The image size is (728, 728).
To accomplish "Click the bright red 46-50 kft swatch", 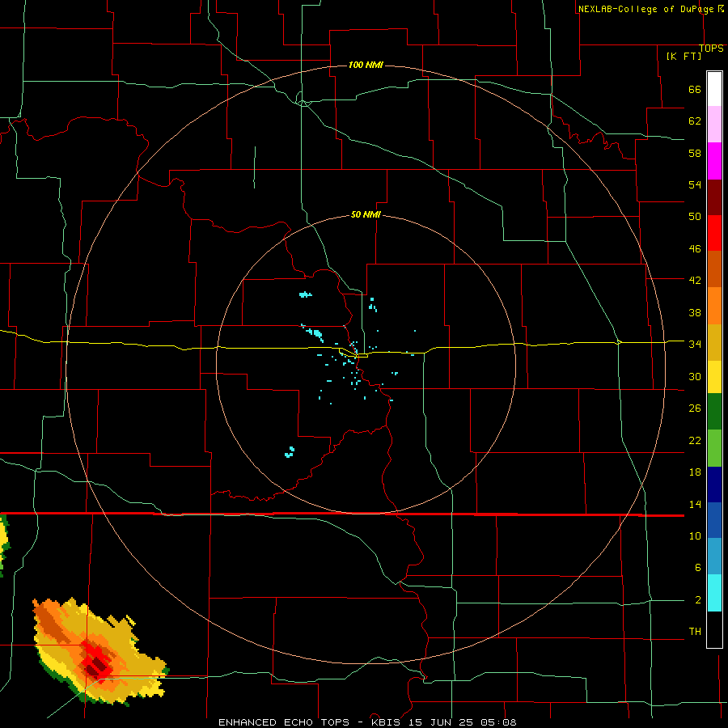I will [714, 233].
